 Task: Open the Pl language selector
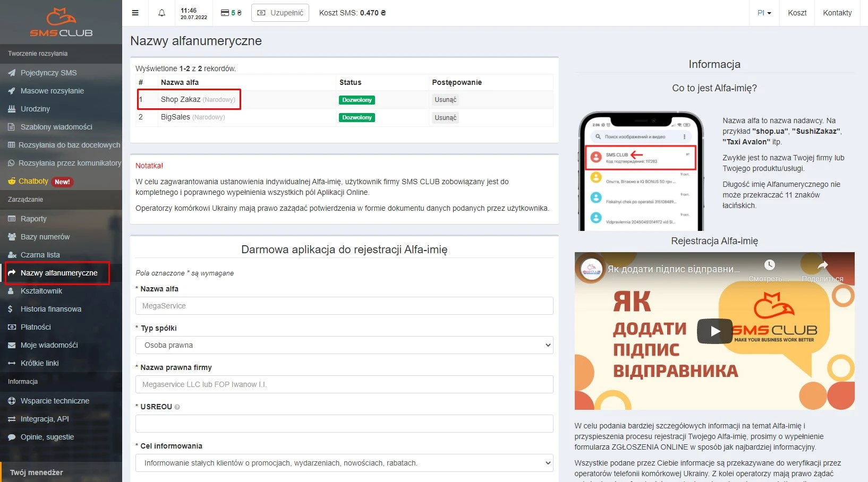coord(764,13)
